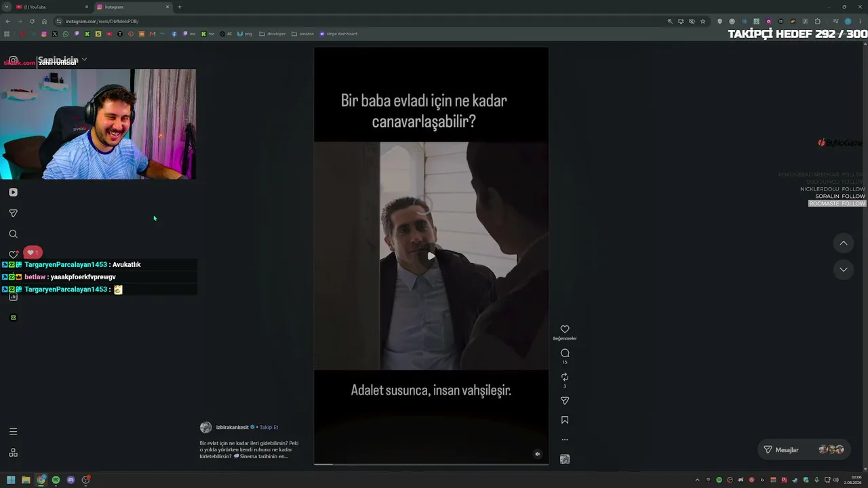Image resolution: width=868 pixels, height=488 pixels.
Task: Open the Meta apps grid icon
Action: tap(13, 453)
